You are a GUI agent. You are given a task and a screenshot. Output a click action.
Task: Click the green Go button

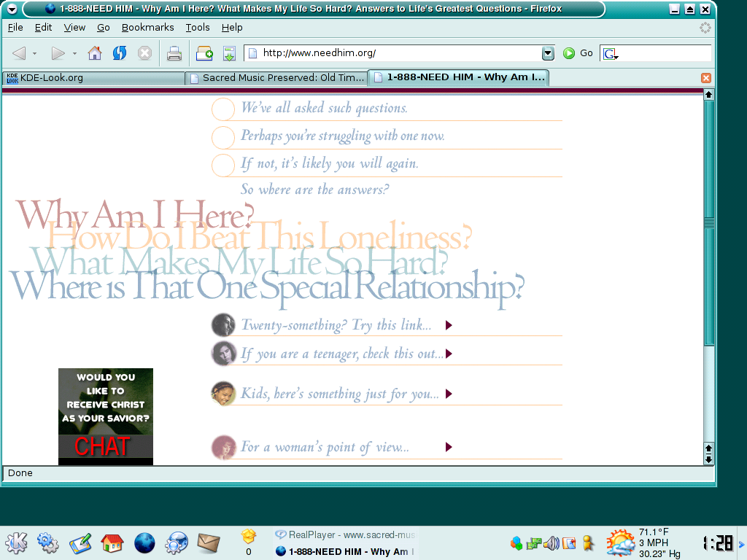point(578,53)
